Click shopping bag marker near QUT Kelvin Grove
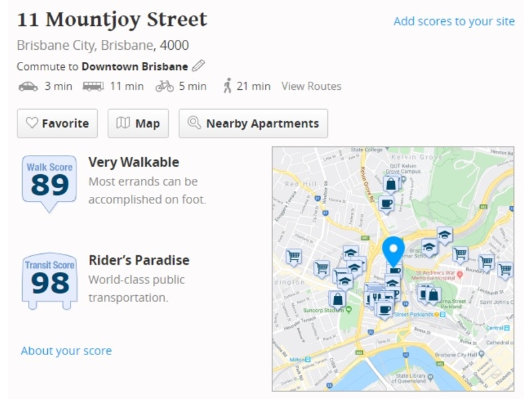This screenshot has height=399, width=532. [x=391, y=184]
